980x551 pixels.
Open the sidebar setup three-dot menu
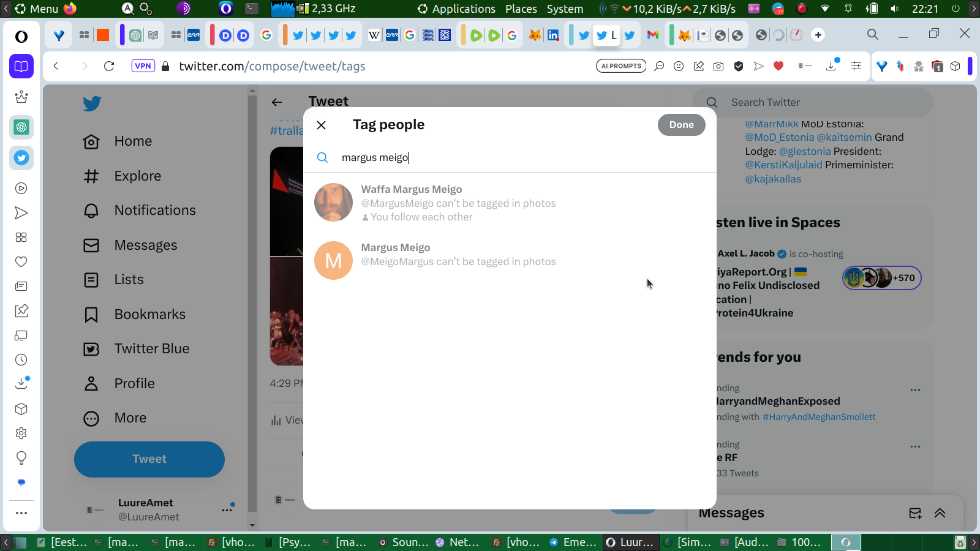[x=21, y=513]
